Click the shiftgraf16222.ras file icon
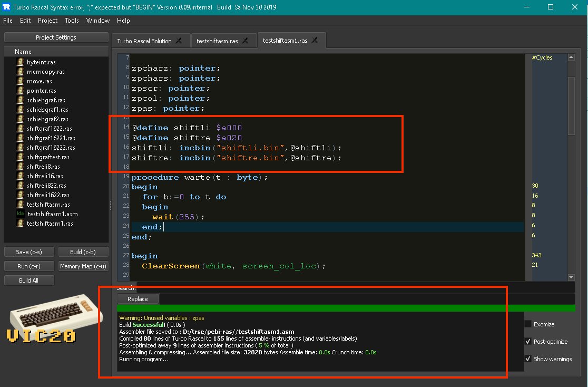588x387 pixels. coord(20,148)
